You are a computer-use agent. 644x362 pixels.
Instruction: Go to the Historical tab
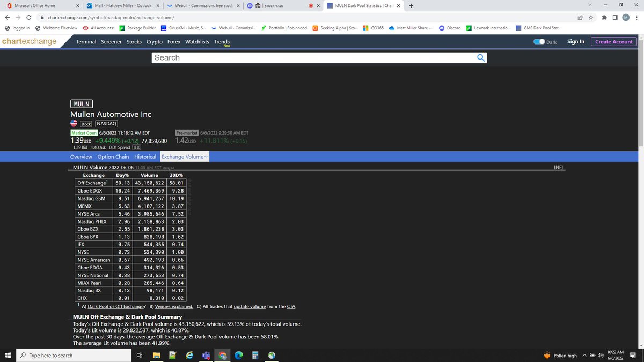[145, 157]
